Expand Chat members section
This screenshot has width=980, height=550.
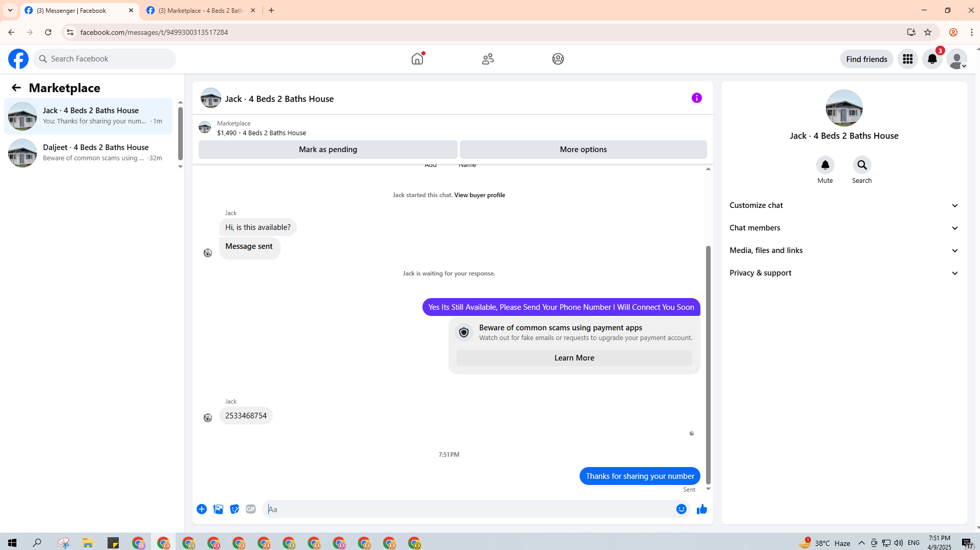click(x=844, y=228)
